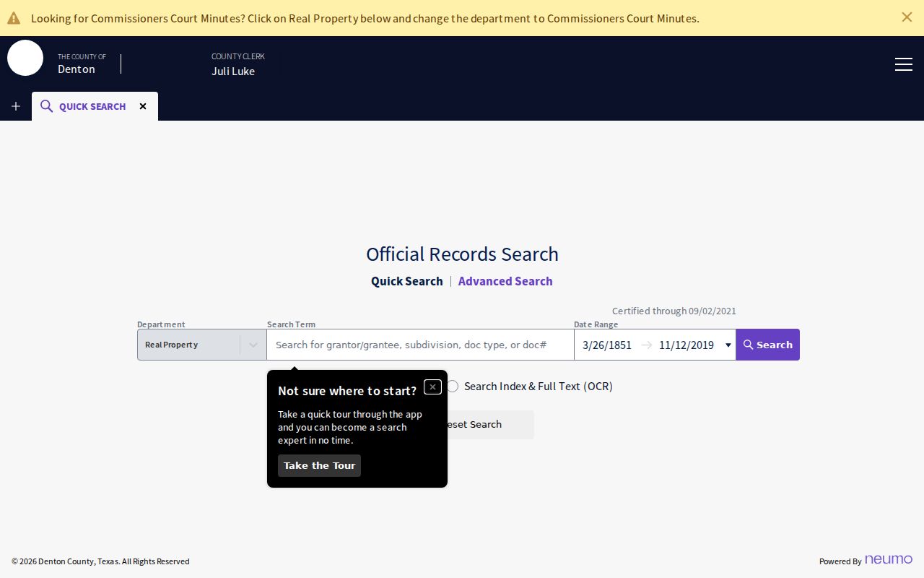Click Certified through 09/02/2021 text

[x=674, y=311]
